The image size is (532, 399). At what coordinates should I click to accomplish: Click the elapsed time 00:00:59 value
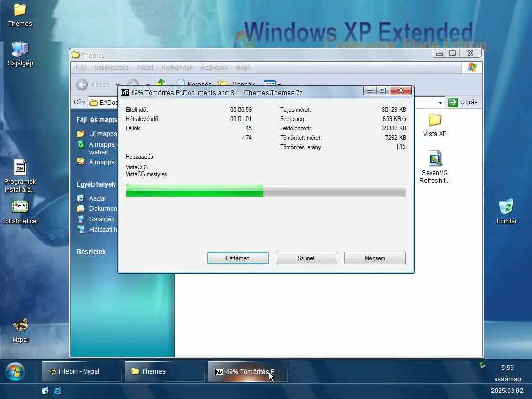tap(241, 110)
